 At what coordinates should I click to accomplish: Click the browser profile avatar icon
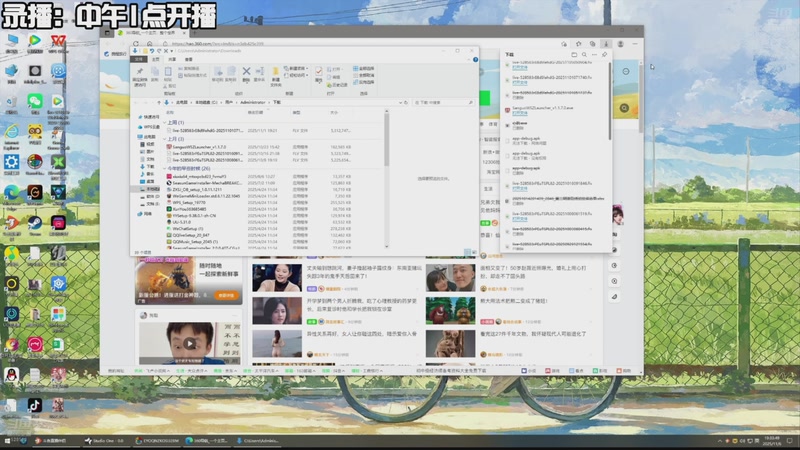(x=620, y=44)
